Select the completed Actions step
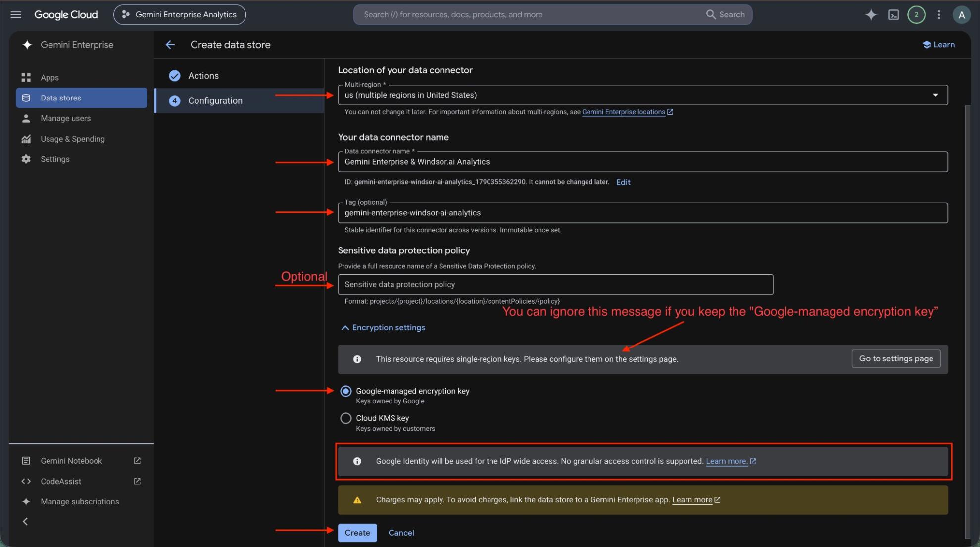 [x=240, y=76]
